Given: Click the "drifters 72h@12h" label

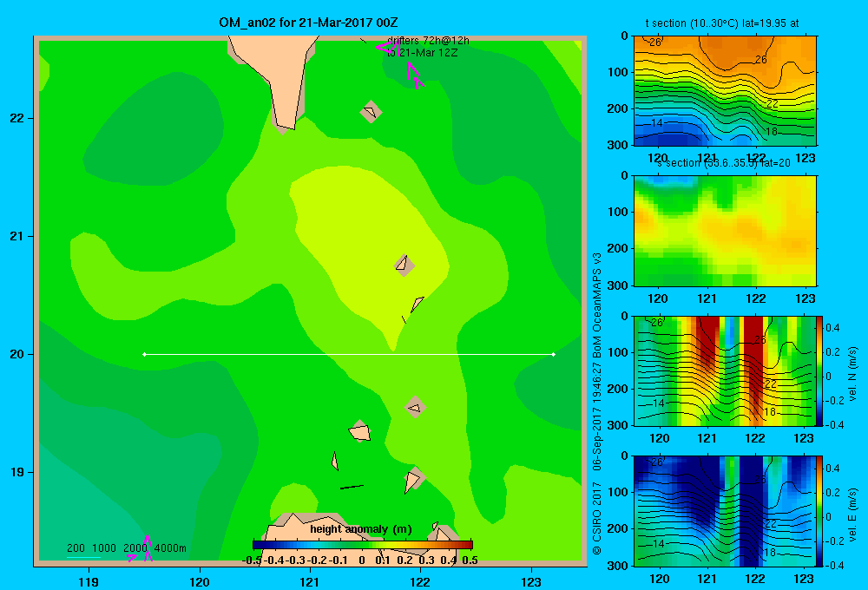Looking at the screenshot, I should click(429, 41).
